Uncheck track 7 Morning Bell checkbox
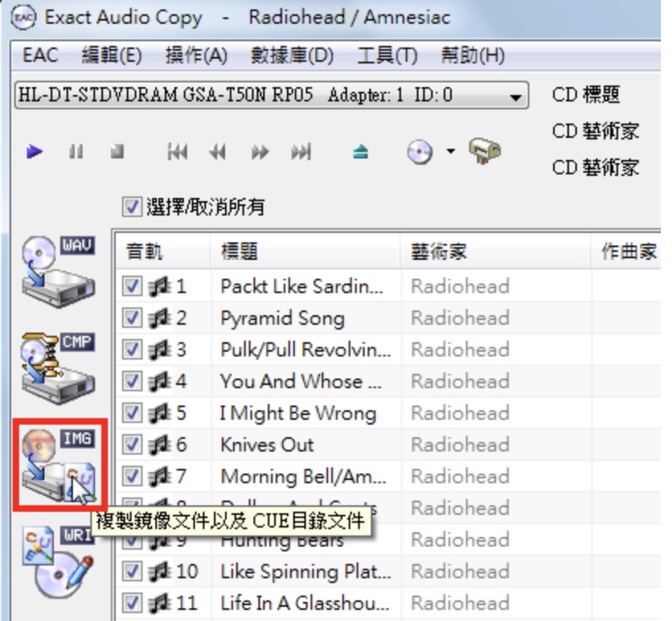 (132, 476)
